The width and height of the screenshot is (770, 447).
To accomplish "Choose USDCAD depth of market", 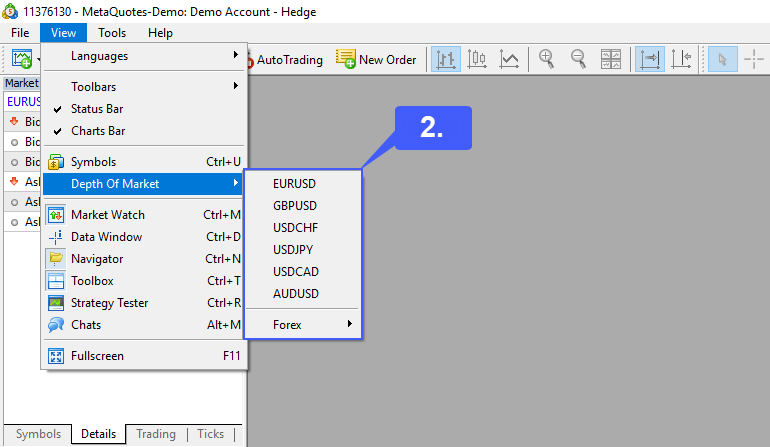I will pos(303,272).
